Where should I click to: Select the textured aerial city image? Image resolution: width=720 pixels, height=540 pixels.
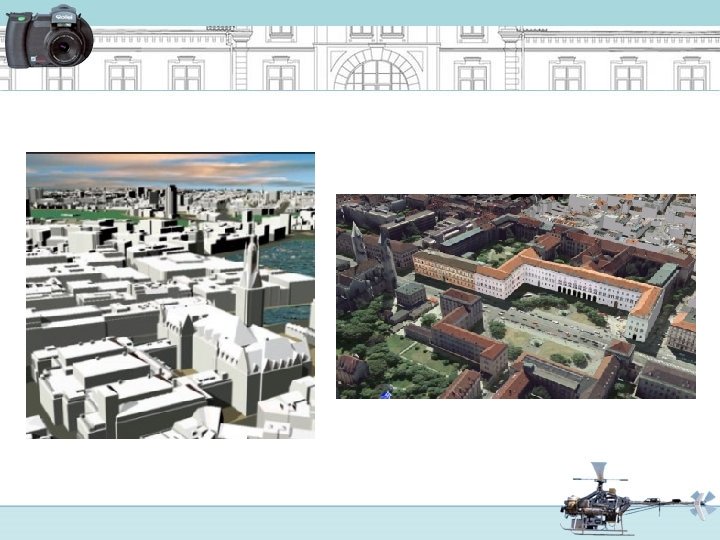(516, 296)
